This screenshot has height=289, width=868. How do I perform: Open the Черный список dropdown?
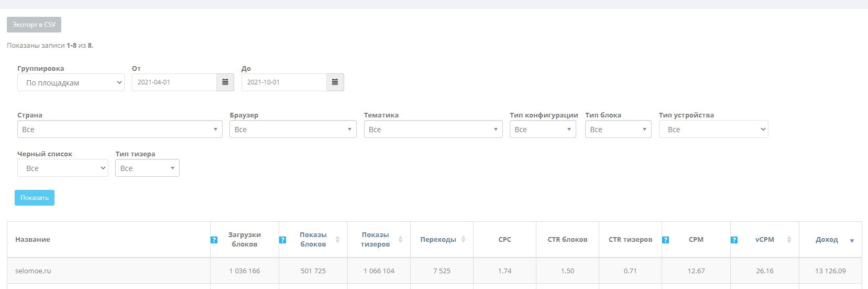63,168
